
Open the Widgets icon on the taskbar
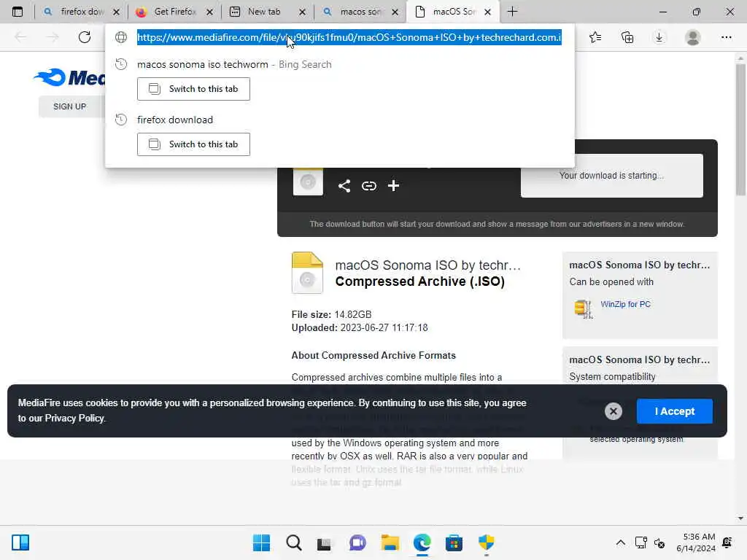pyautogui.click(x=20, y=542)
